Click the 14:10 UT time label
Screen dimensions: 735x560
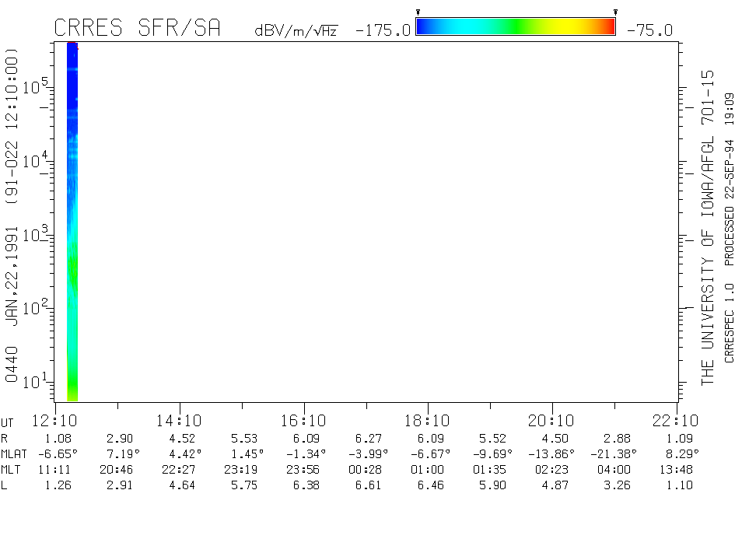(180, 421)
